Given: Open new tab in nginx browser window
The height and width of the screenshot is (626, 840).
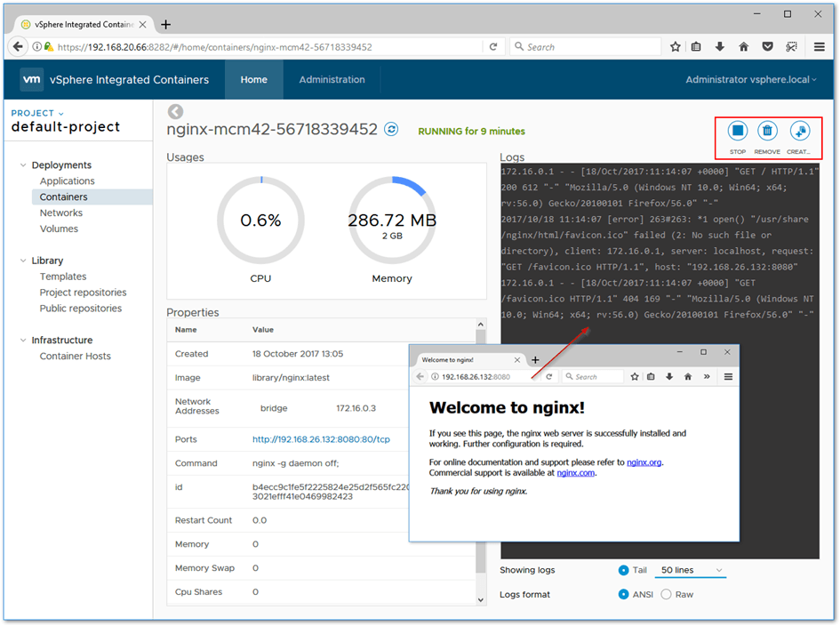Looking at the screenshot, I should (x=535, y=359).
